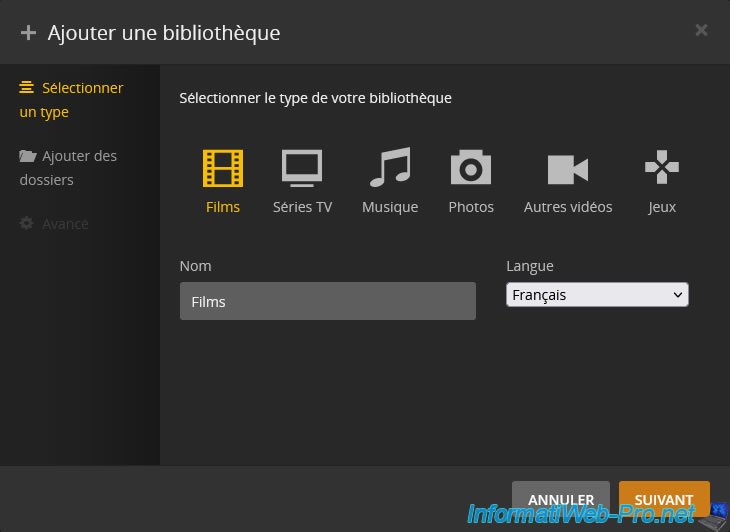The height and width of the screenshot is (532, 730).
Task: Click the Musique text label
Action: pos(390,207)
